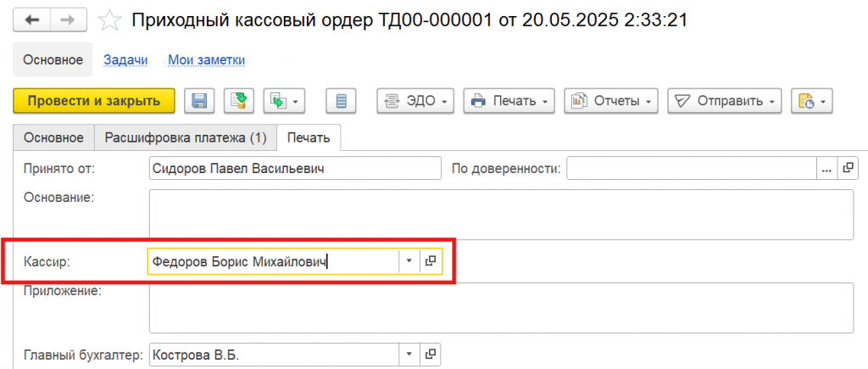Screen dimensions: 868x369
Task: Go forward with the right arrow
Action: [68, 20]
